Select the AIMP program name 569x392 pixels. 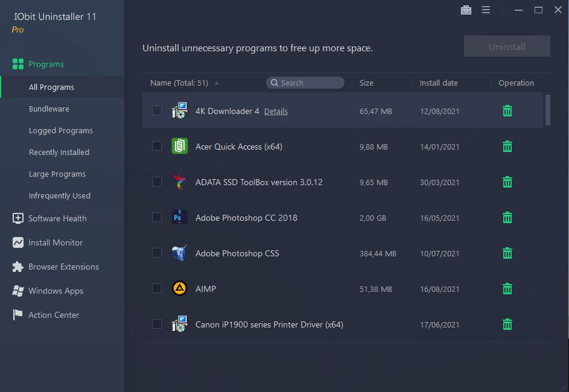tap(205, 289)
